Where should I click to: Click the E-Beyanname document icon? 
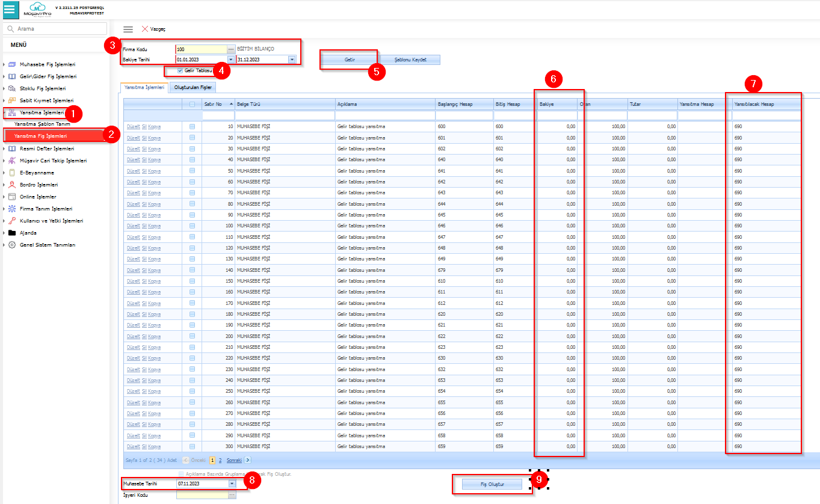click(11, 173)
